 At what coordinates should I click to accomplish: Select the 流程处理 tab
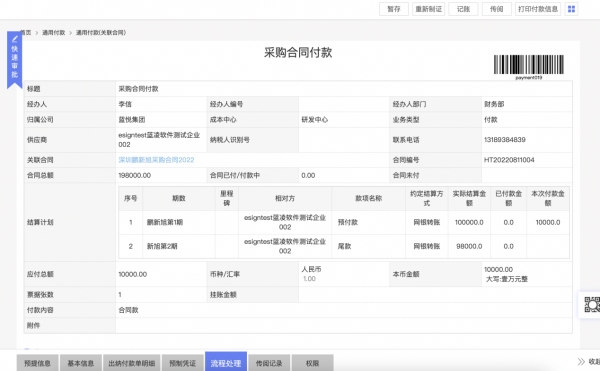coord(226,362)
